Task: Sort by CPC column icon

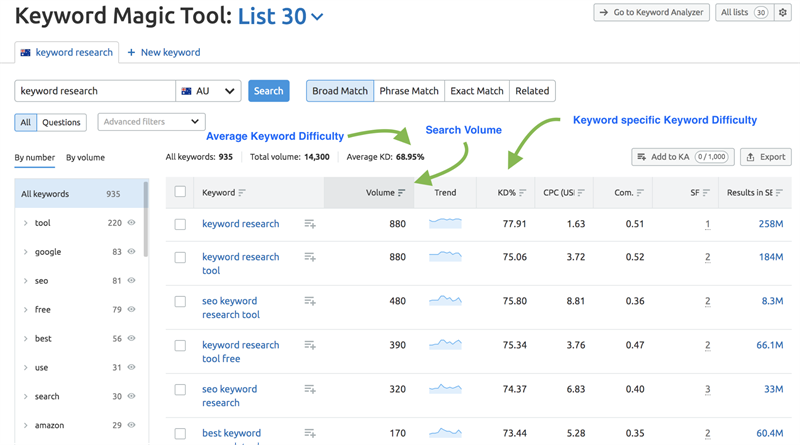Action: coord(581,192)
